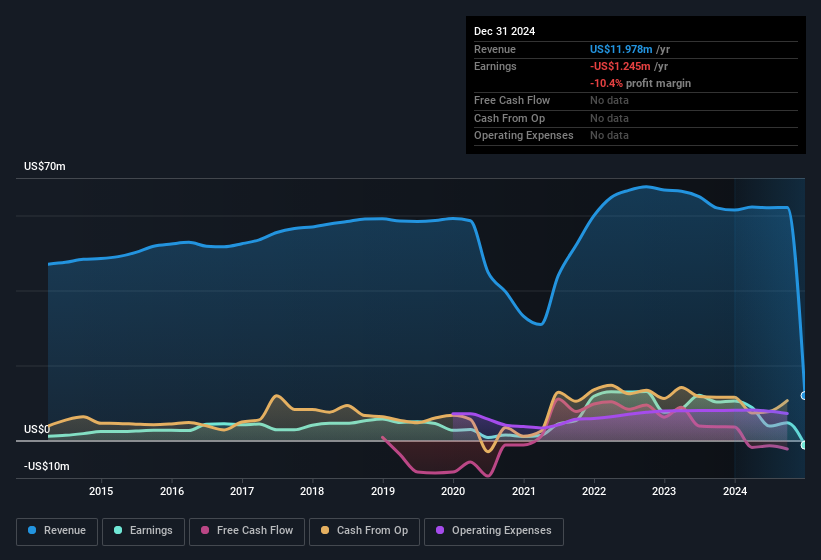
Task: Click the -US$10m y-axis label
Action: coord(47,466)
